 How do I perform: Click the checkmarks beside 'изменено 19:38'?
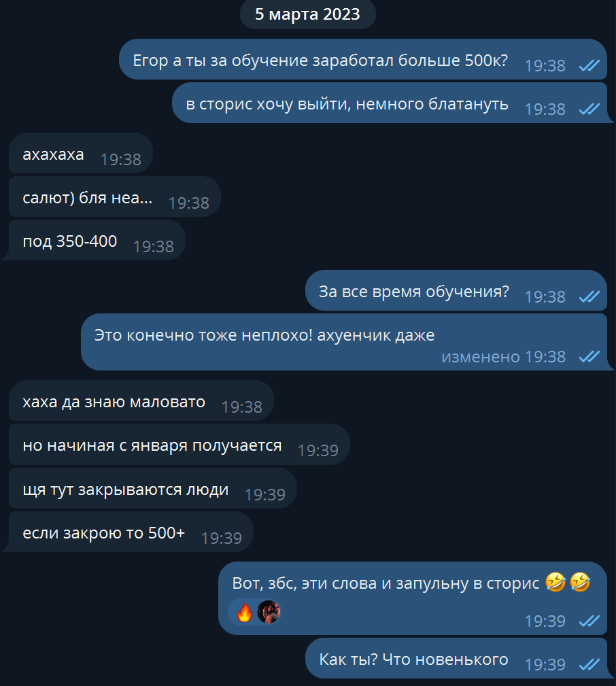(589, 356)
